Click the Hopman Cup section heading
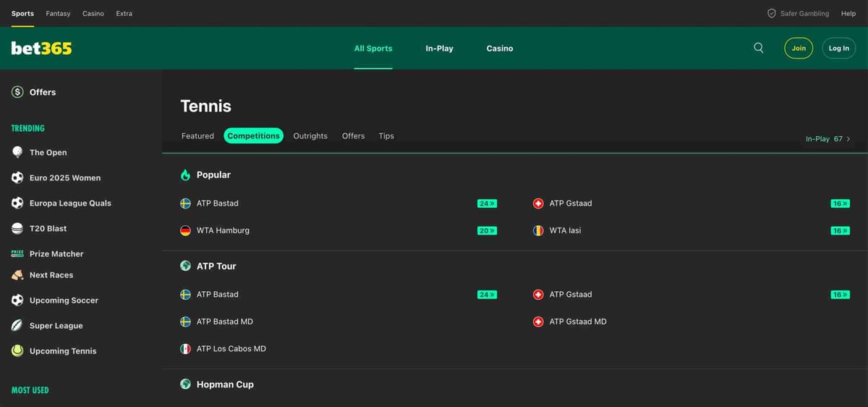 (225, 385)
